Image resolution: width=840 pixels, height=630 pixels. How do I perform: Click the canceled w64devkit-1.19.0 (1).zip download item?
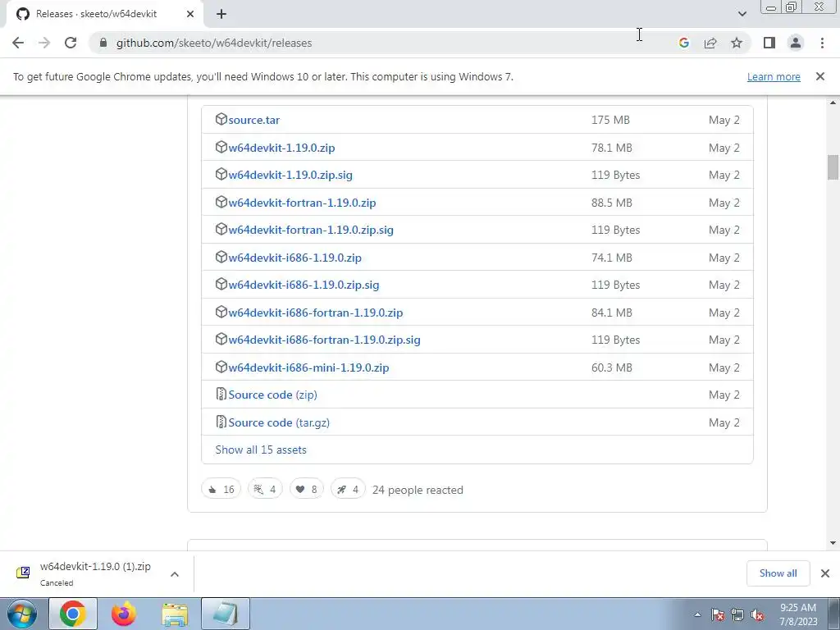coord(95,573)
